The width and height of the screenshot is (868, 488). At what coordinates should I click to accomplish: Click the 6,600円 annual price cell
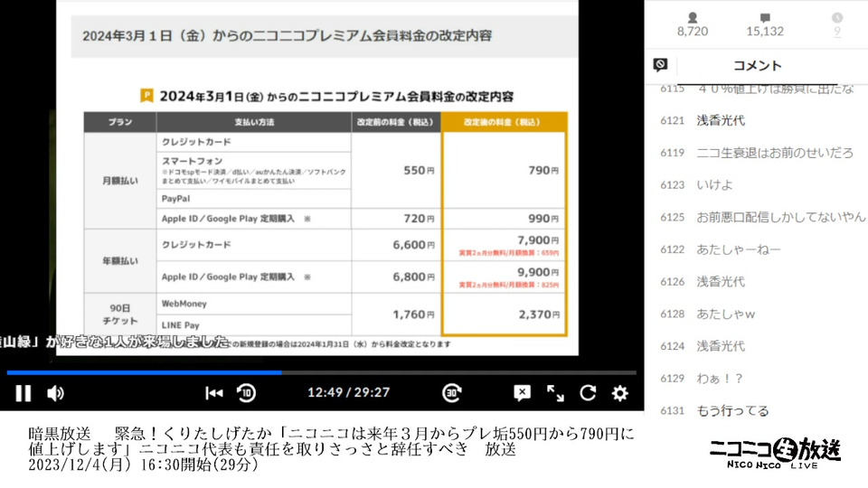tap(396, 245)
